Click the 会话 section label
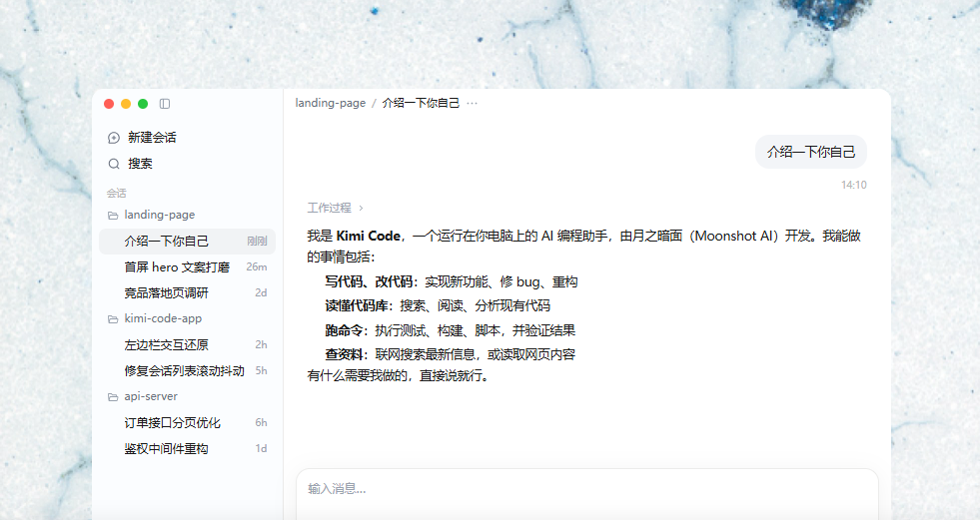The image size is (980, 520). [116, 193]
